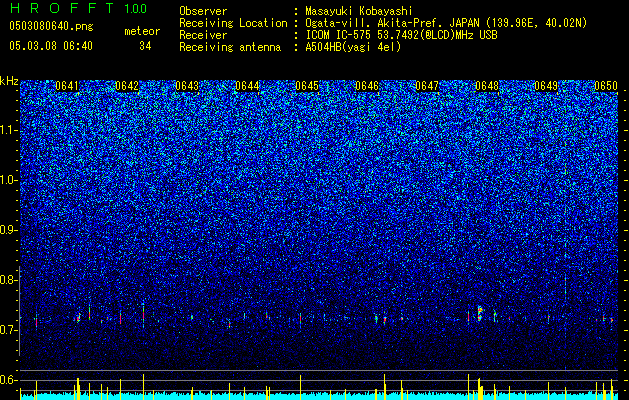Click the 1.0 kHz axis label
This screenshot has height=400, width=629.
coord(9,180)
